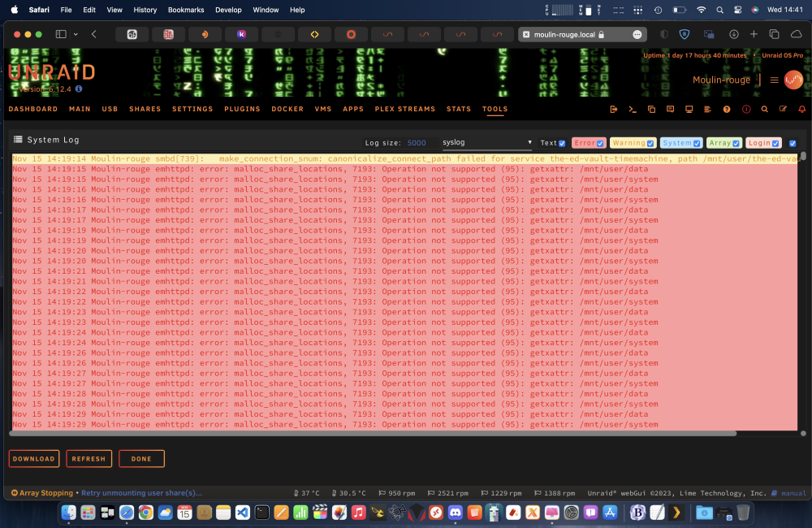Image resolution: width=812 pixels, height=528 pixels.
Task: Click the iCloud tabs cloud icon
Action: point(796,34)
